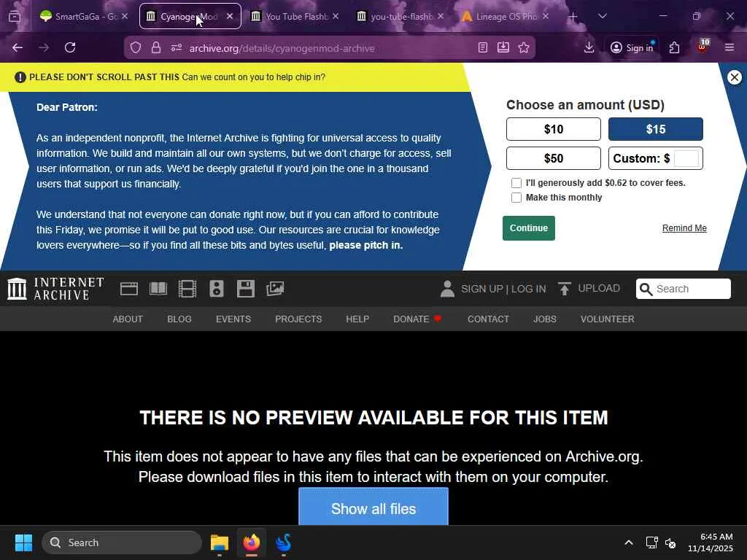Show hidden system tray icons chevron
747x560 pixels.
point(629,542)
